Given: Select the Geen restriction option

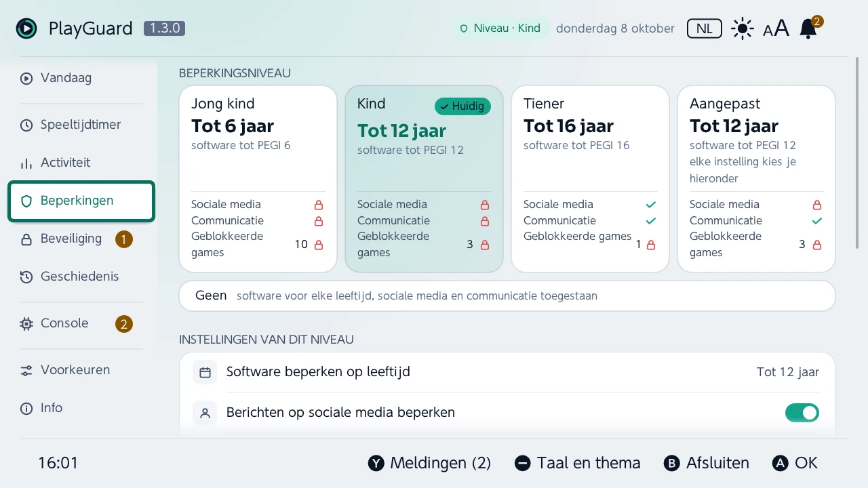Looking at the screenshot, I should point(507,296).
